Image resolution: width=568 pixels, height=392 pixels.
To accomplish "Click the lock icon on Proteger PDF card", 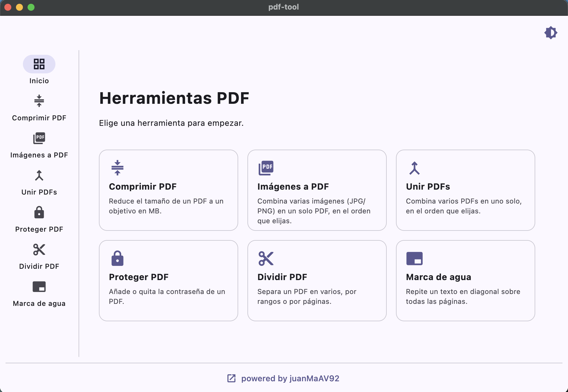I will (x=117, y=258).
